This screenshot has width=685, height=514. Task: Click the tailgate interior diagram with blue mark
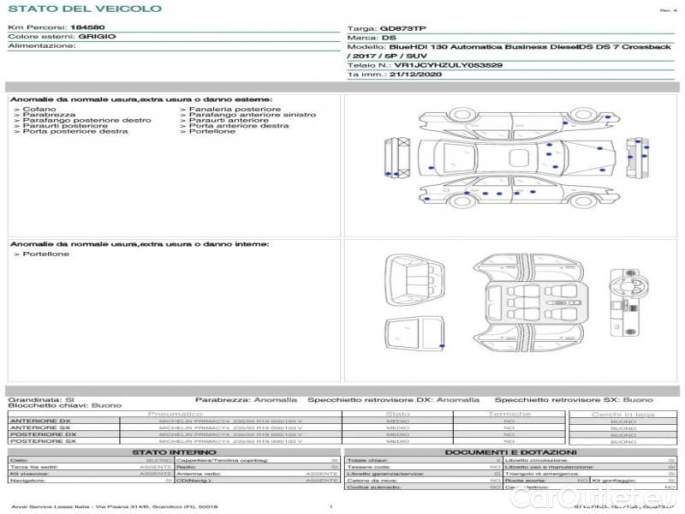pos(415,333)
